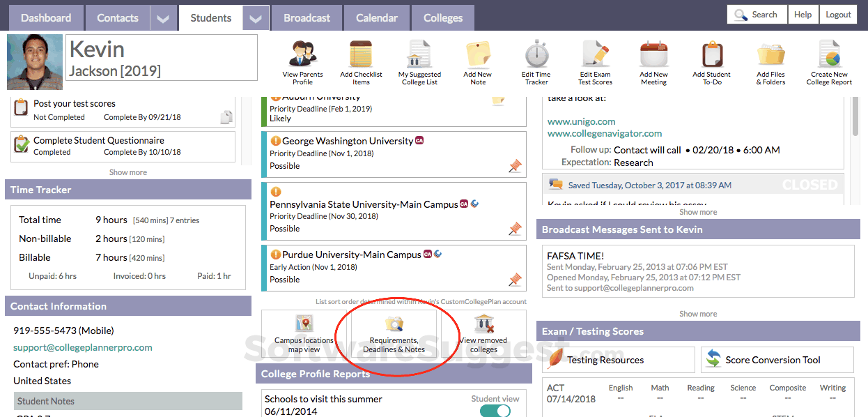This screenshot has width=868, height=417.
Task: Show more broadcast messages sent to Kevin
Action: tap(697, 313)
